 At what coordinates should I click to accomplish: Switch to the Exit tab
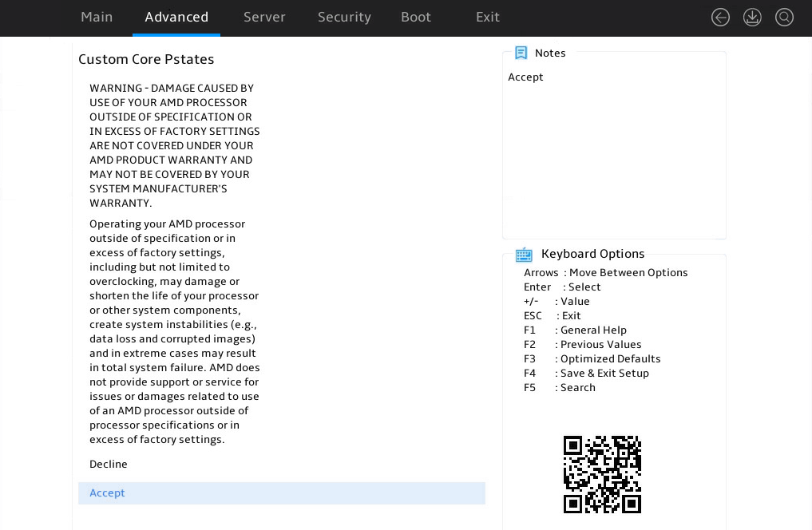click(x=487, y=17)
